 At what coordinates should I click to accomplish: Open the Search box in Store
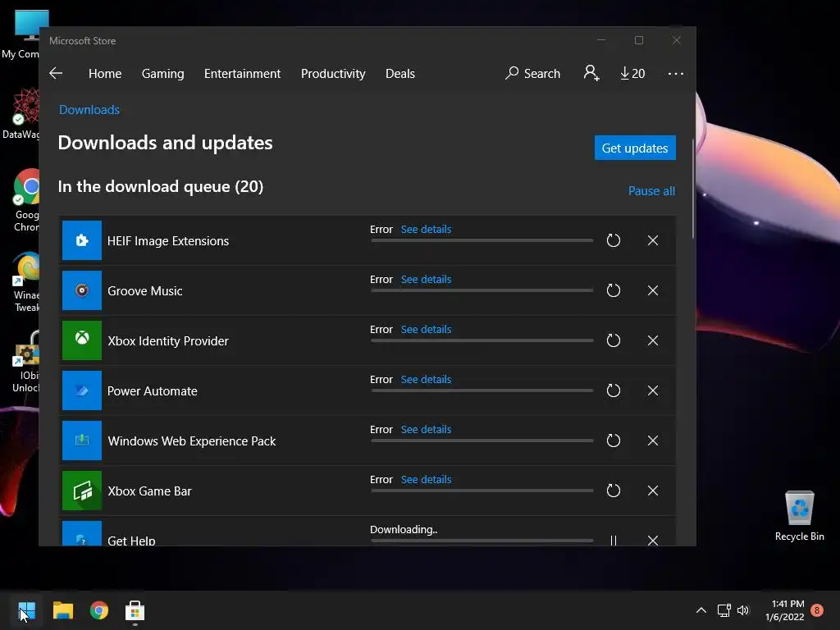tap(532, 73)
